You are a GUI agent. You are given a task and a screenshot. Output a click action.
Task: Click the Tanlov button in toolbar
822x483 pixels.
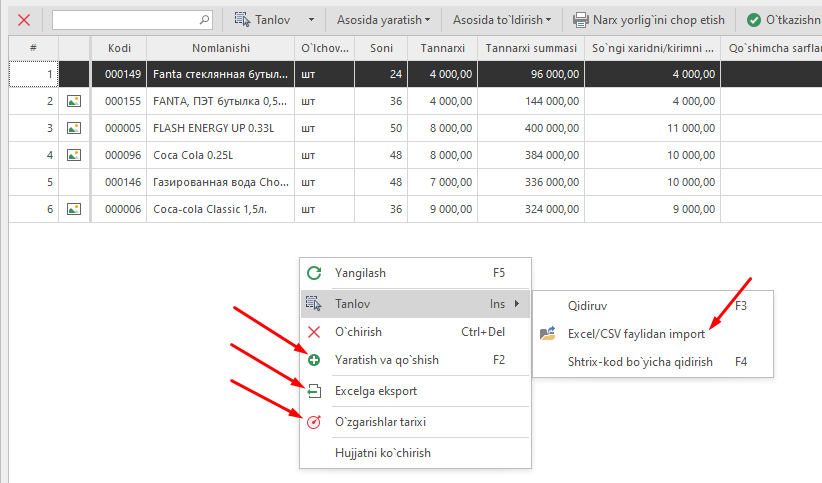pos(265,19)
